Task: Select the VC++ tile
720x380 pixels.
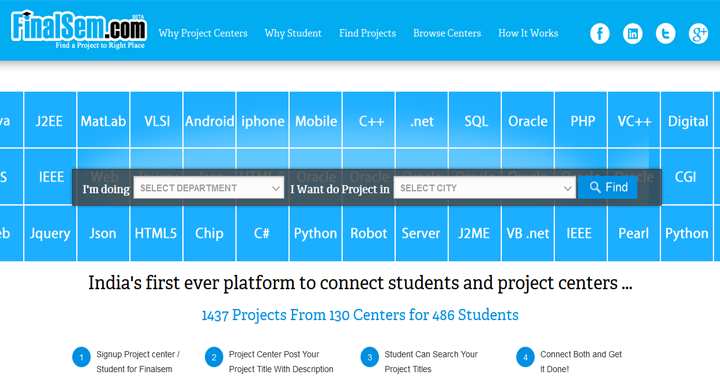Action: tap(634, 120)
